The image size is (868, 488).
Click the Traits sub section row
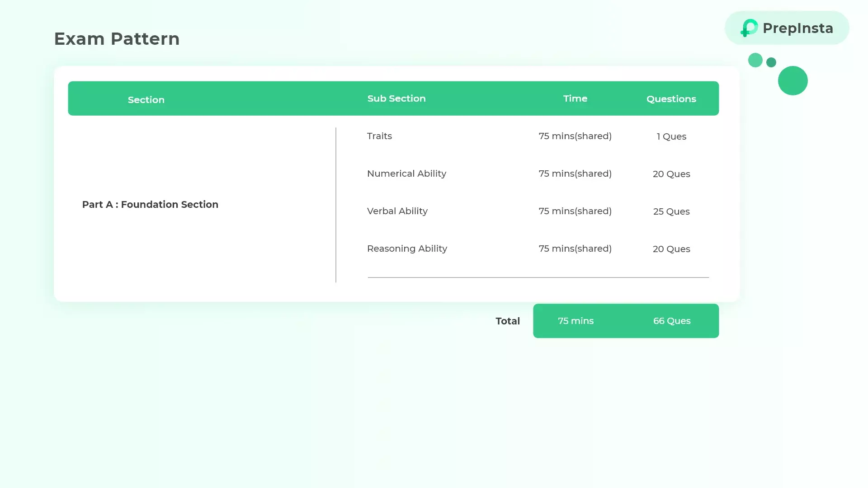click(x=379, y=136)
